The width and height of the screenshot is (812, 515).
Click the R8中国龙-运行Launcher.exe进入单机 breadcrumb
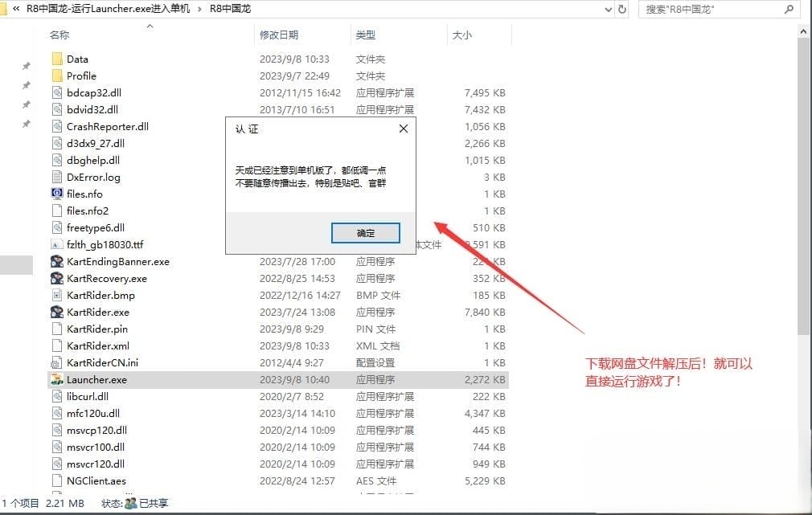(x=109, y=9)
